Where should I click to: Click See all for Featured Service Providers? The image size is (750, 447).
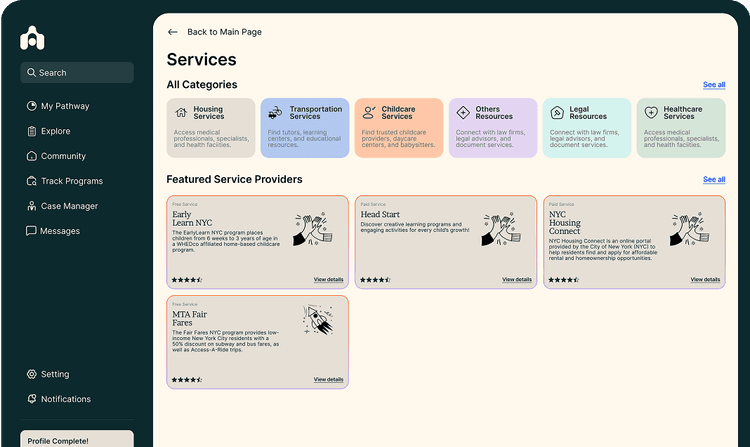(714, 179)
